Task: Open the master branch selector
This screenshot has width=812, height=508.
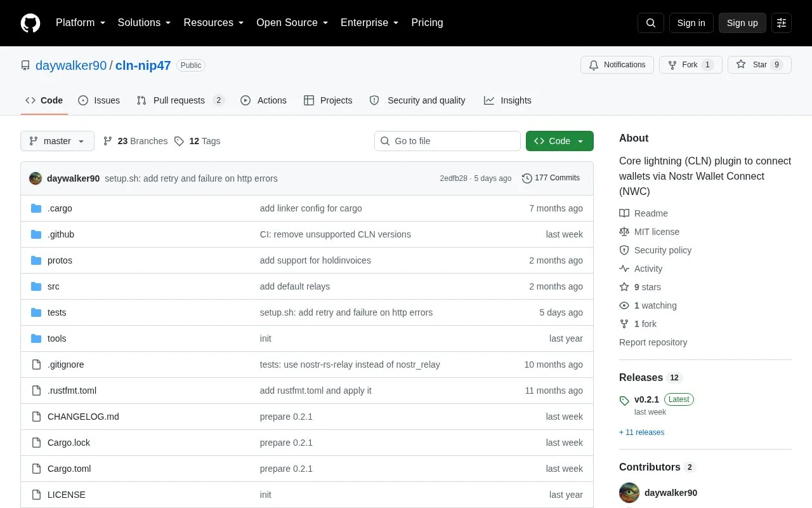Action: click(x=57, y=141)
